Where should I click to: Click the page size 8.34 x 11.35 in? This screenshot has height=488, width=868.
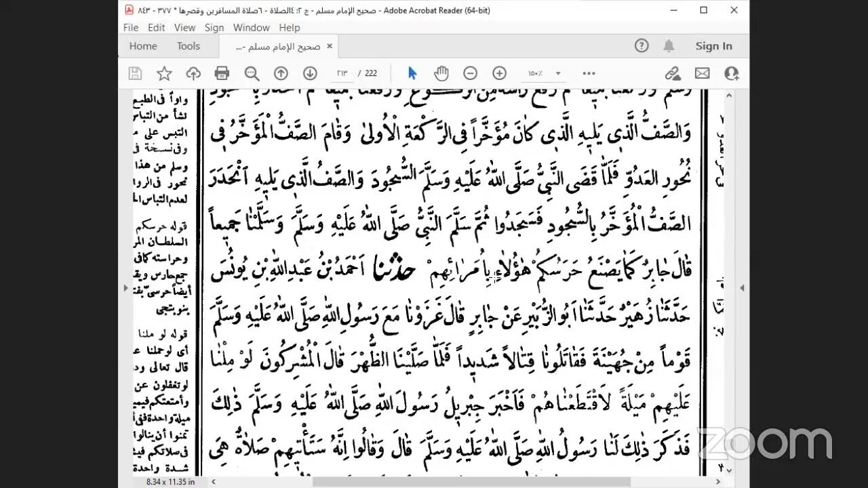pos(170,482)
